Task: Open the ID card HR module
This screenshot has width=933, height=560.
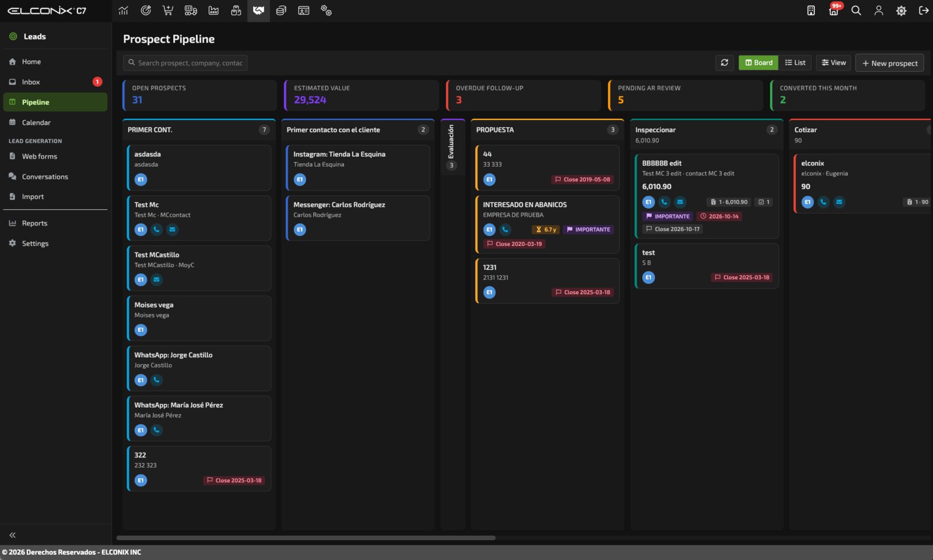Action: (304, 10)
